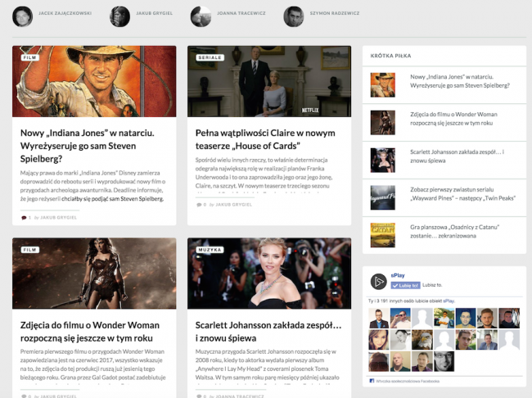Viewport: 532px width, 398px height.
Task: Open sidebar Wayward Pines small thumbnail
Action: pyautogui.click(x=383, y=197)
